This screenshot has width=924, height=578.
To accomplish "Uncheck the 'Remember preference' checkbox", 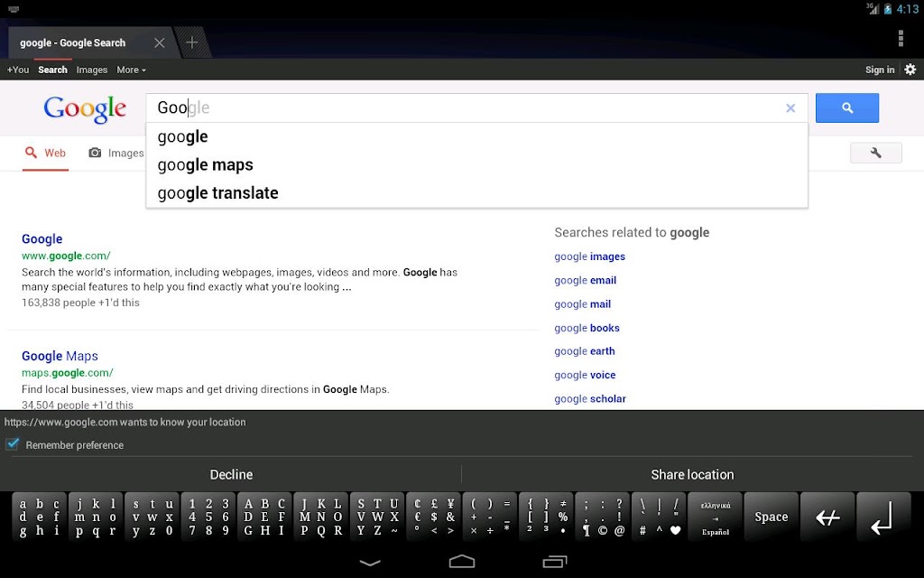I will click(x=13, y=444).
